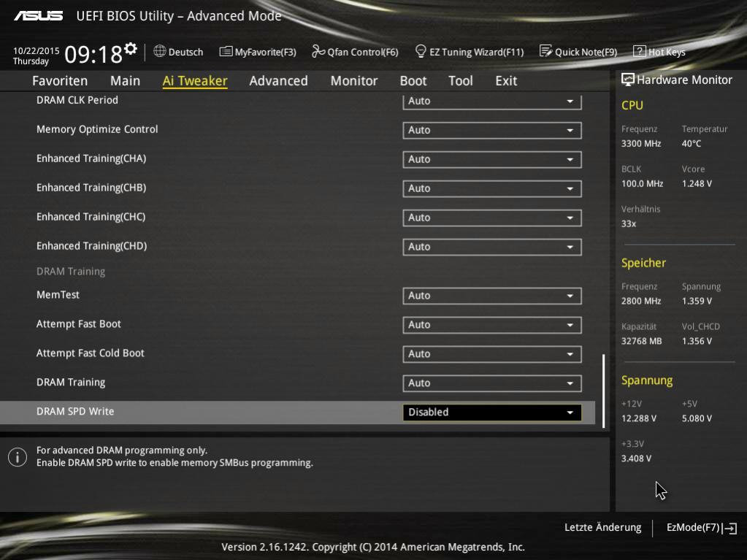Start EZ Tuning Wizard(F11) text button

476,52
